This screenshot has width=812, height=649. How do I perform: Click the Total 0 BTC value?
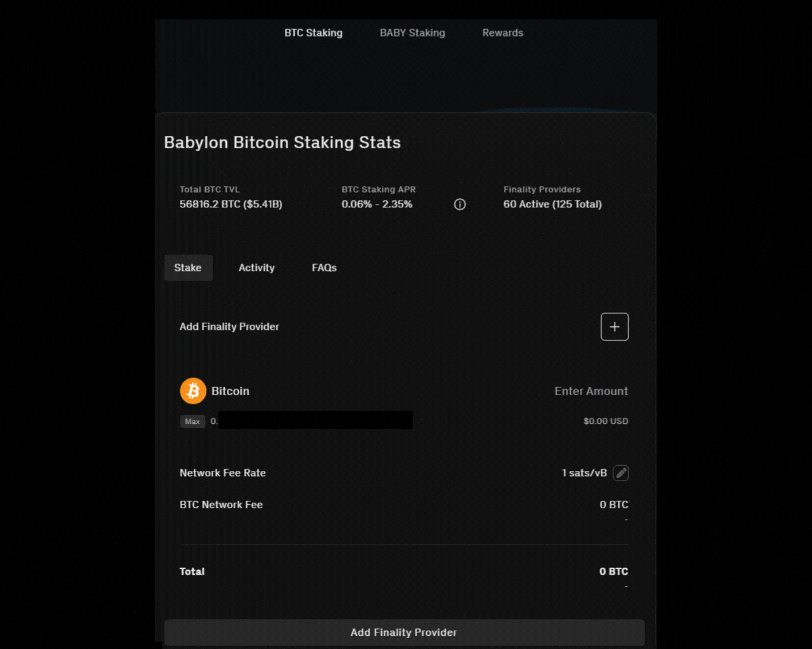click(613, 571)
